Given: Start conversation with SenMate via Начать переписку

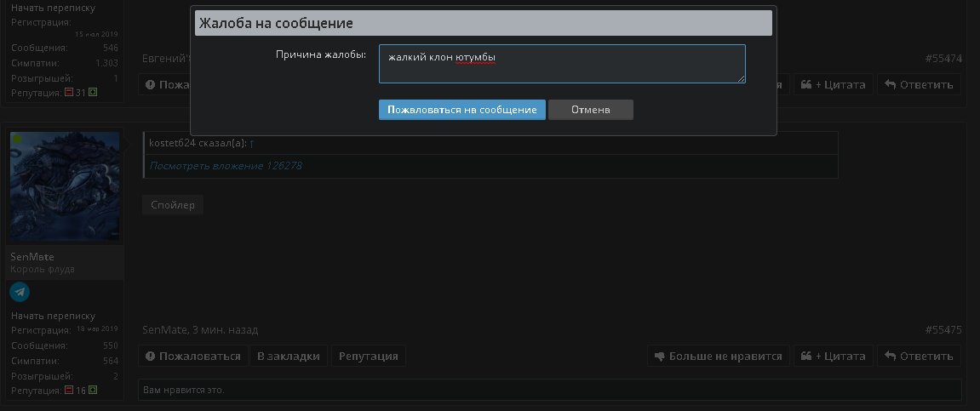Looking at the screenshot, I should [53, 316].
